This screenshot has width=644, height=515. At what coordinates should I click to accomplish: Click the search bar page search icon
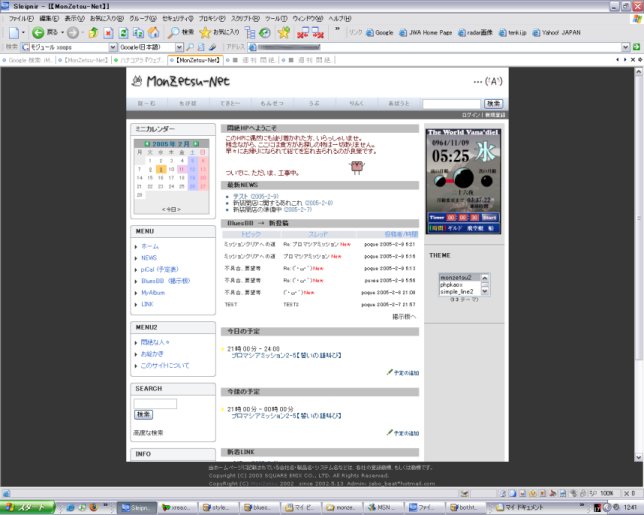(x=201, y=47)
